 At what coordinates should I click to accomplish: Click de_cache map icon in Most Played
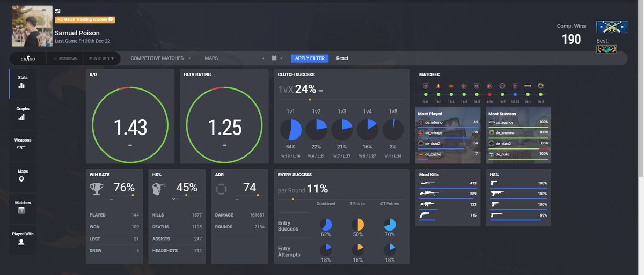tap(421, 154)
